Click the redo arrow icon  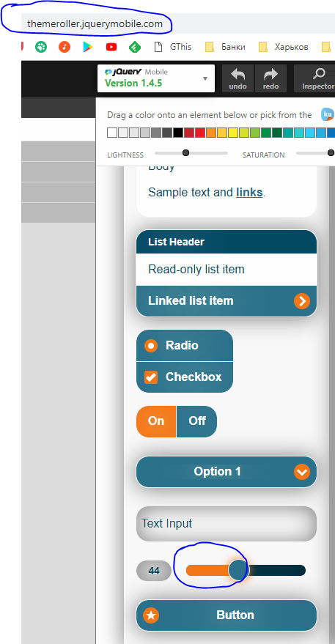click(270, 74)
